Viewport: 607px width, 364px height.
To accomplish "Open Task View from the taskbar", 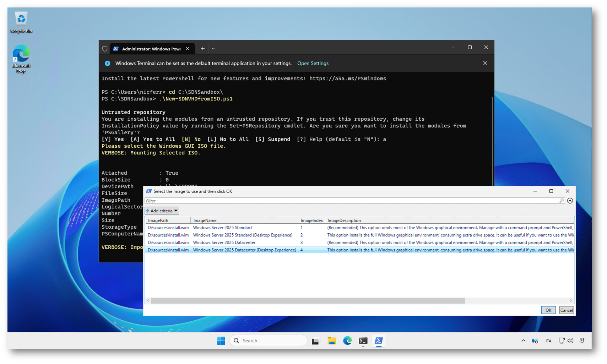I will coord(315,341).
